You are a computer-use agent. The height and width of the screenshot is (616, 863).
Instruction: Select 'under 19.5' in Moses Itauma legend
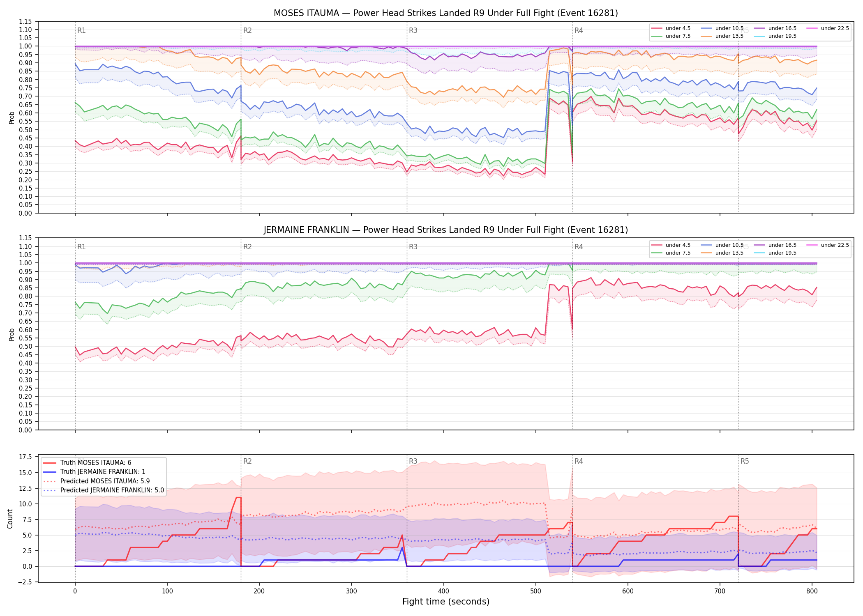775,36
